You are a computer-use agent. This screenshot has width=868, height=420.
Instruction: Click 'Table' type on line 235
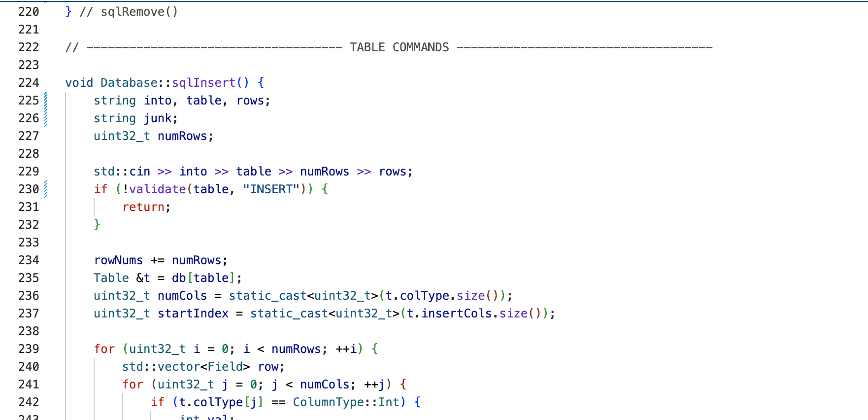(x=111, y=278)
